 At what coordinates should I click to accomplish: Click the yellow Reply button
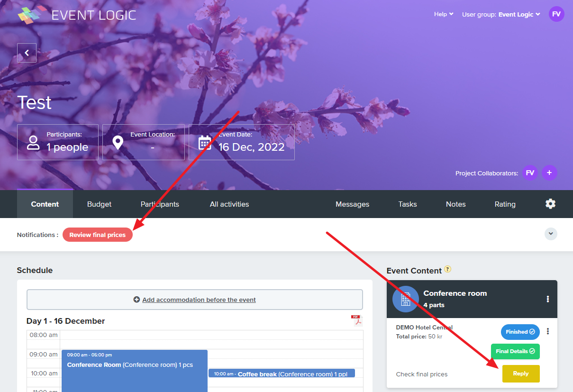(x=521, y=374)
